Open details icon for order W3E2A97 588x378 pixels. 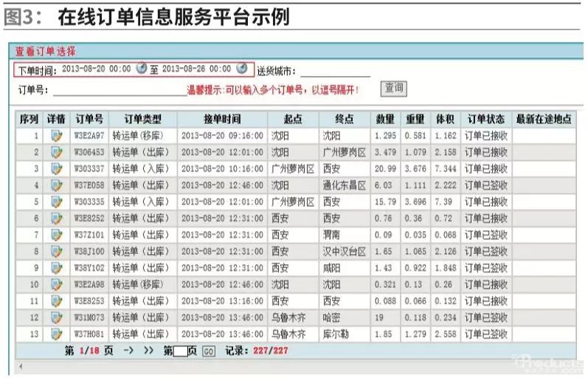pyautogui.click(x=56, y=136)
